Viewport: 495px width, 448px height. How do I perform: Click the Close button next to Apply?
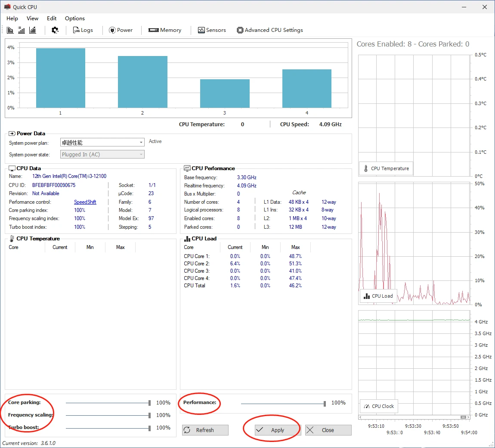pyautogui.click(x=328, y=430)
